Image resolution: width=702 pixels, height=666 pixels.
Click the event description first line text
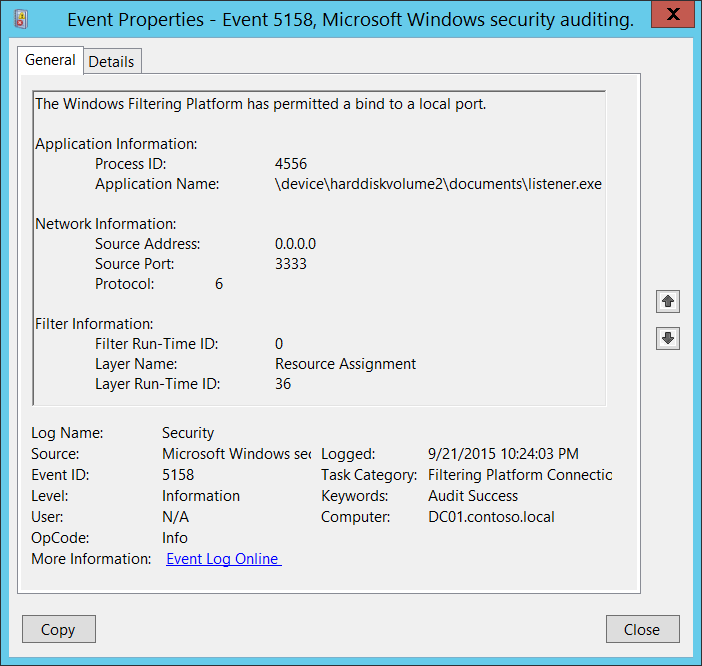click(260, 104)
